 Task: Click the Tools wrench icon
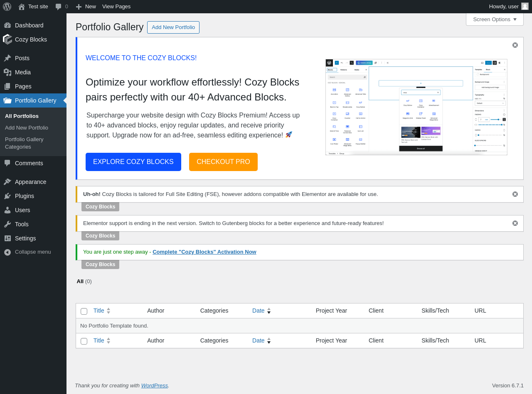(x=7, y=224)
